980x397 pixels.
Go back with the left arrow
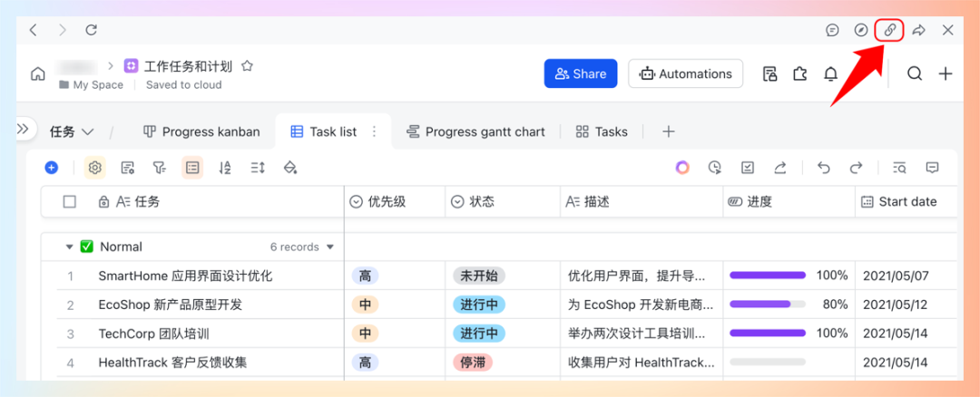pyautogui.click(x=34, y=30)
